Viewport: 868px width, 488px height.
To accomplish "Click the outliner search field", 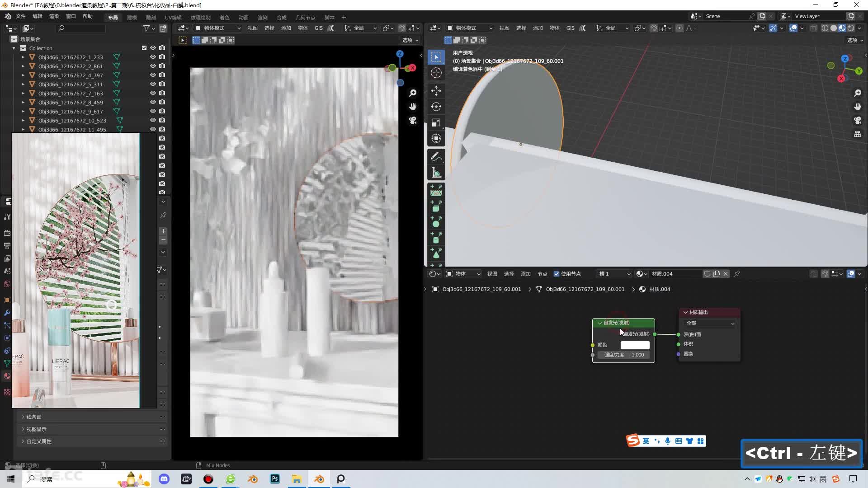I will click(x=81, y=28).
